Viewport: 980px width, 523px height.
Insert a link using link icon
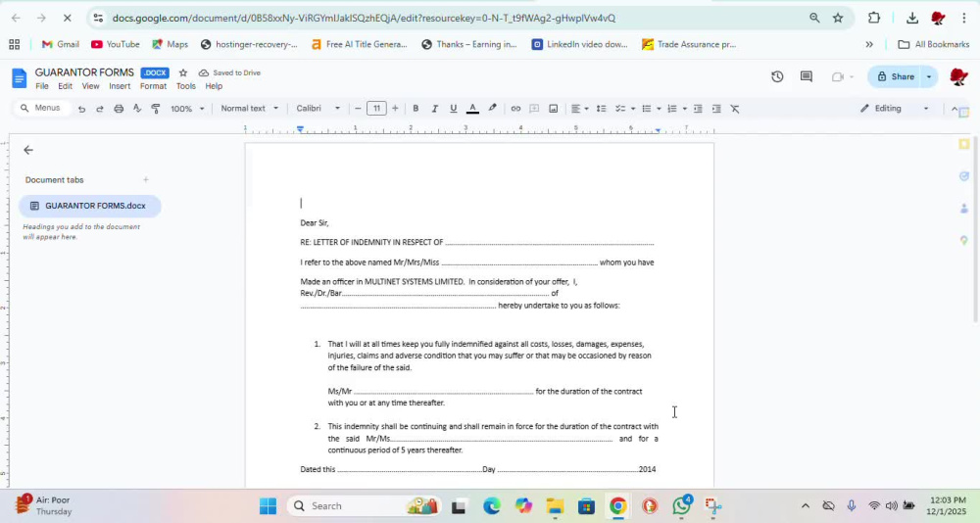[x=515, y=109]
